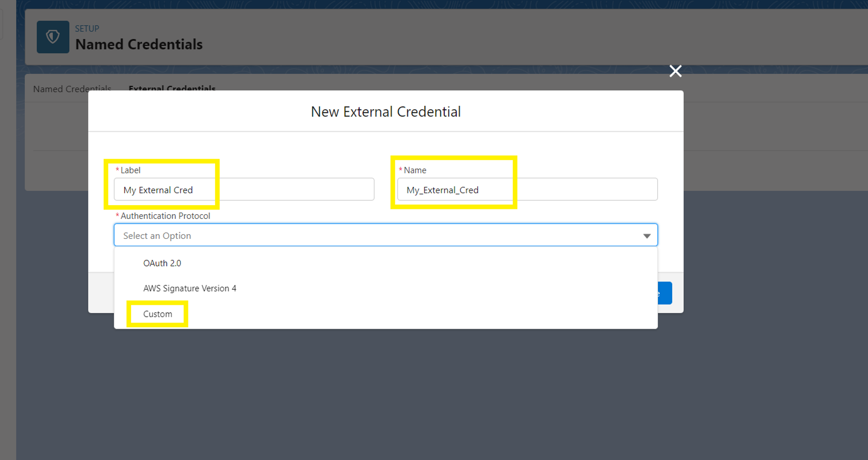Open the External Credentials tab
This screenshot has width=868, height=460.
tap(172, 88)
